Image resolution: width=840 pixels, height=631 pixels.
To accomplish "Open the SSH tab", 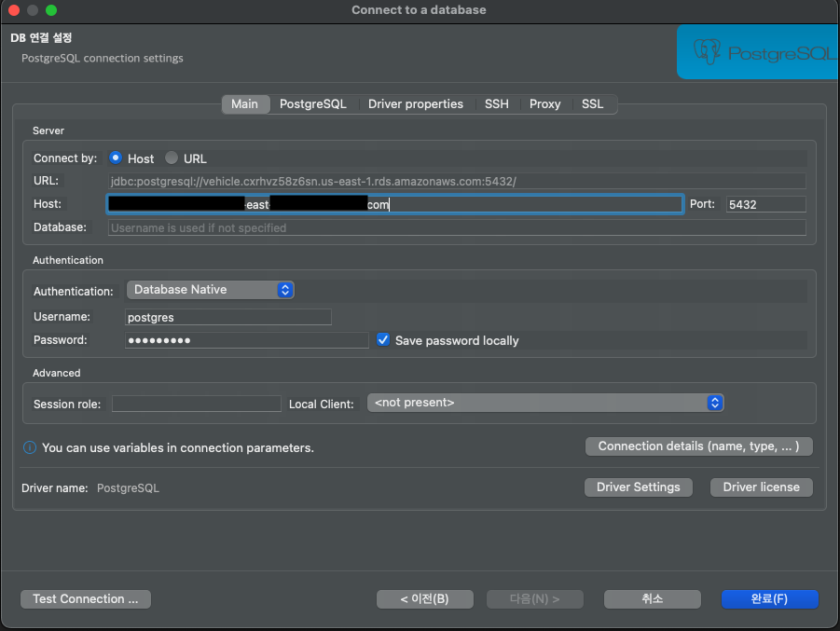I will 497,103.
